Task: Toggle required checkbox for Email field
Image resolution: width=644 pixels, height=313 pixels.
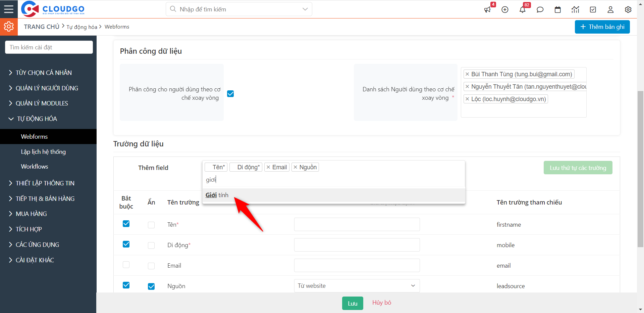Action: click(x=126, y=265)
